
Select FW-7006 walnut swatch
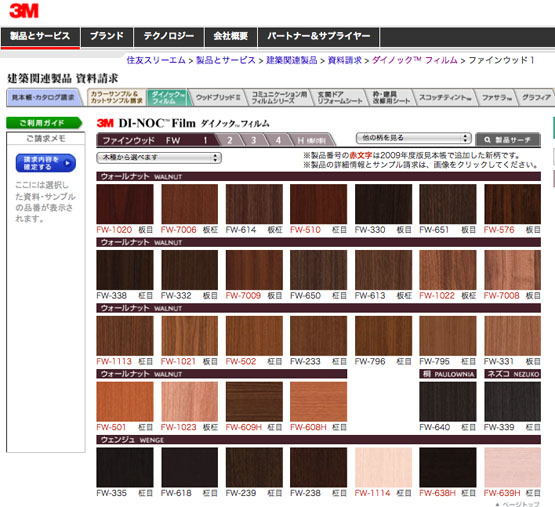[189, 204]
